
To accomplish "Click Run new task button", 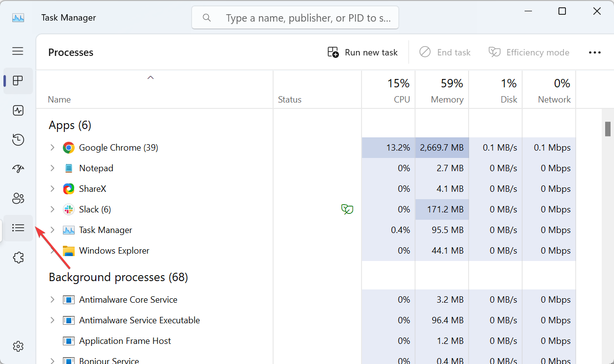I will point(363,52).
